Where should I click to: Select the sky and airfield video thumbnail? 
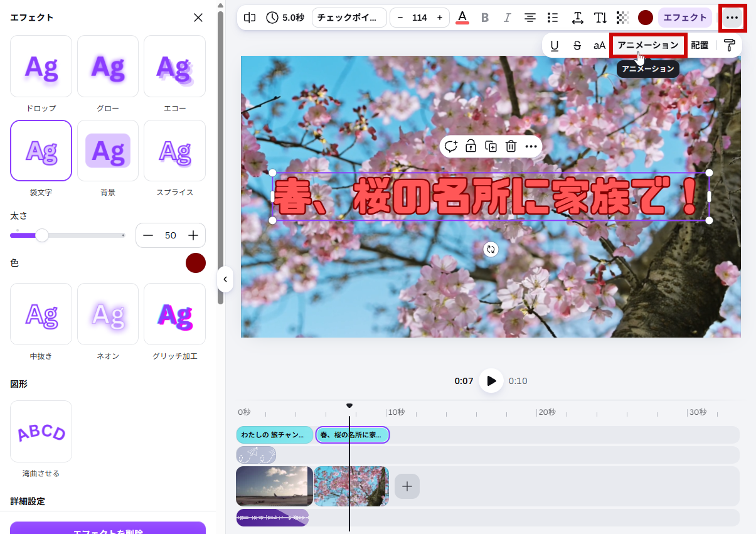274,486
